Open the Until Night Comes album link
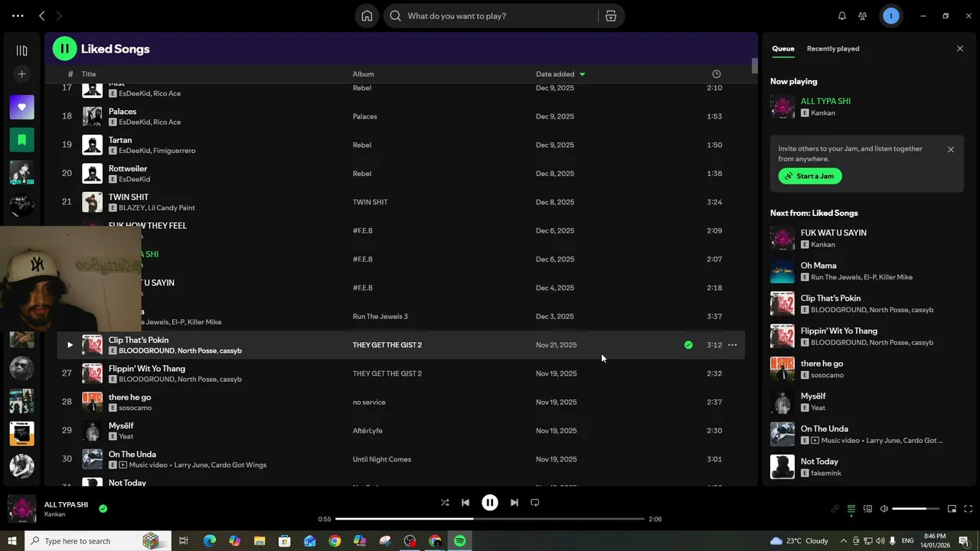This screenshot has height=551, width=980. pyautogui.click(x=381, y=459)
